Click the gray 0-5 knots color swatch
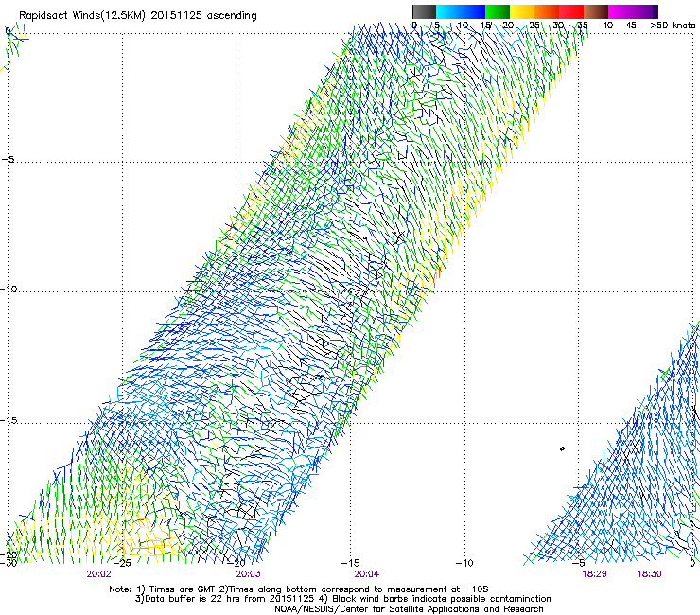This screenshot has width=700, height=615. click(x=424, y=11)
